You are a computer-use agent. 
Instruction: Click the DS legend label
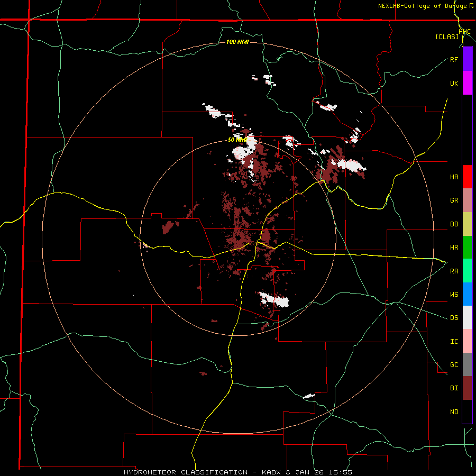(x=454, y=318)
